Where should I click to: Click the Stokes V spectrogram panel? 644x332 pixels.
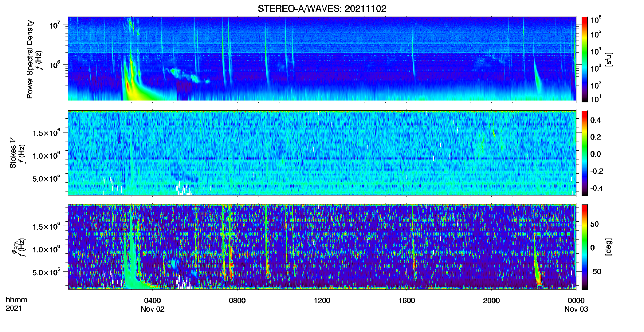click(322, 153)
